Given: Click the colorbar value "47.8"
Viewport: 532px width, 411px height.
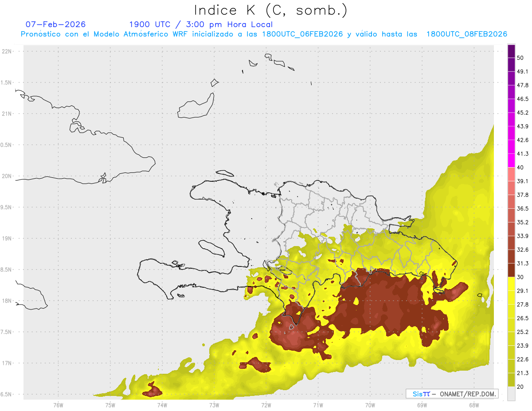Looking at the screenshot, I should (x=523, y=85).
